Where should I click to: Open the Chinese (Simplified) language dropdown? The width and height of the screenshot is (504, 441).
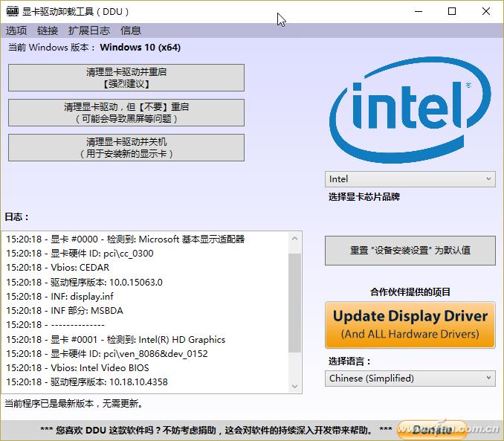click(410, 379)
